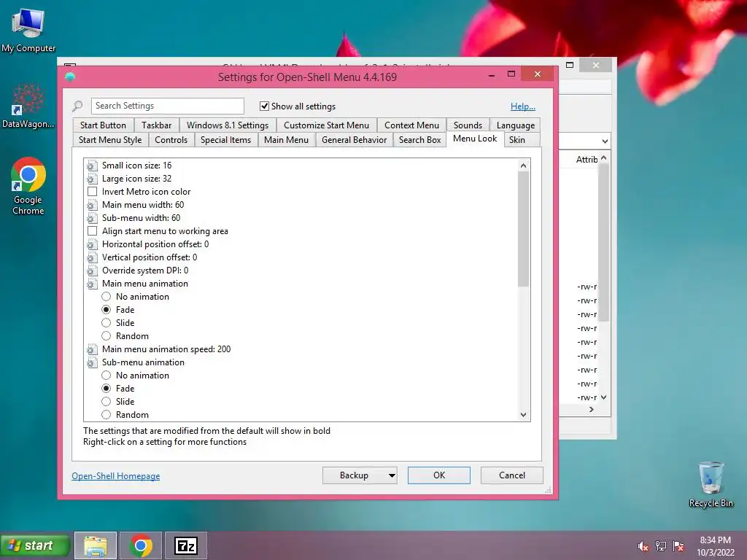Screen dimensions: 747x560
Task: Open My Computer desktop icon
Action: coord(28,29)
